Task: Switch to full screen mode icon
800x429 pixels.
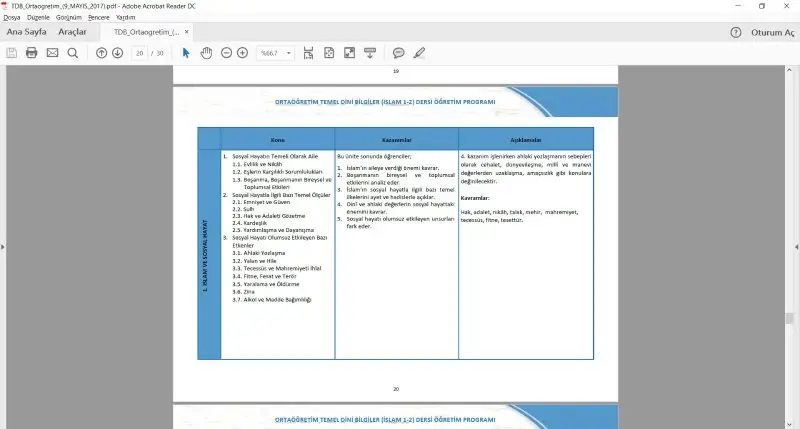Action: [x=349, y=53]
